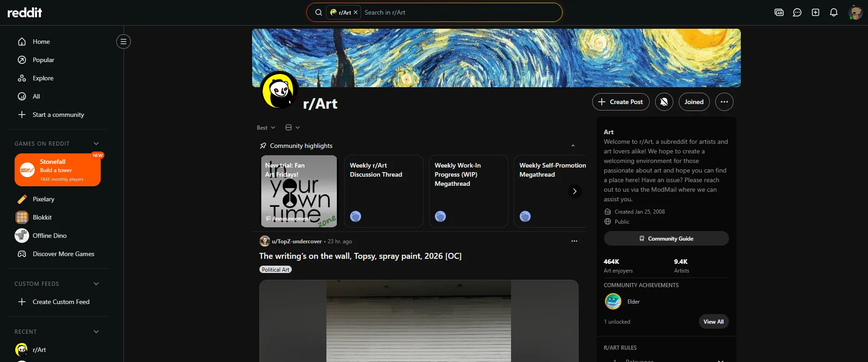Click Start a community
The height and width of the screenshot is (362, 868).
[57, 115]
